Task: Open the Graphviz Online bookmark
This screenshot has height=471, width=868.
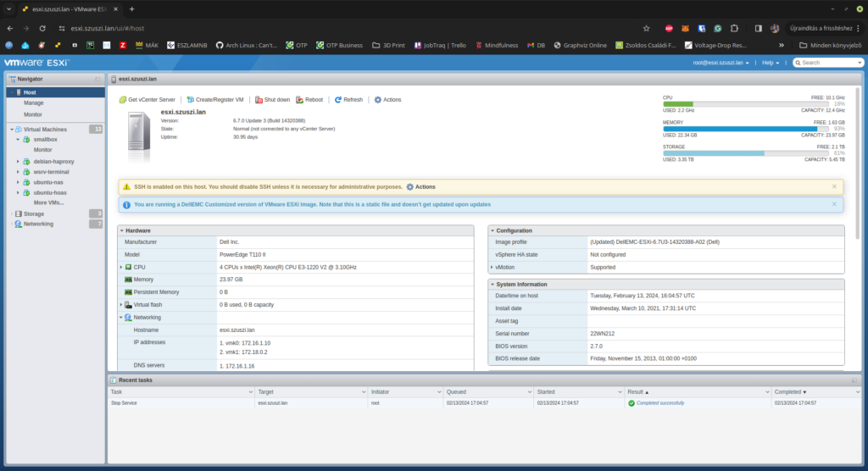Action: 580,46
